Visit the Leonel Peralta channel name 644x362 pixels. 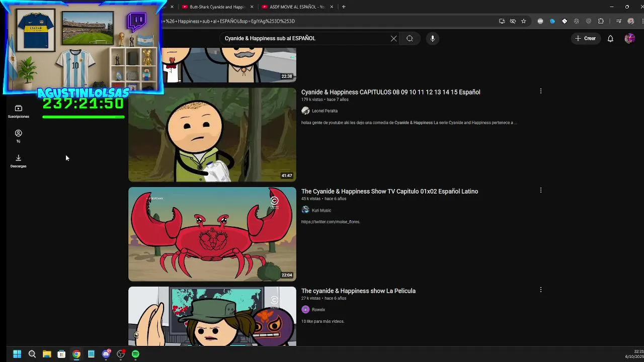point(325,111)
